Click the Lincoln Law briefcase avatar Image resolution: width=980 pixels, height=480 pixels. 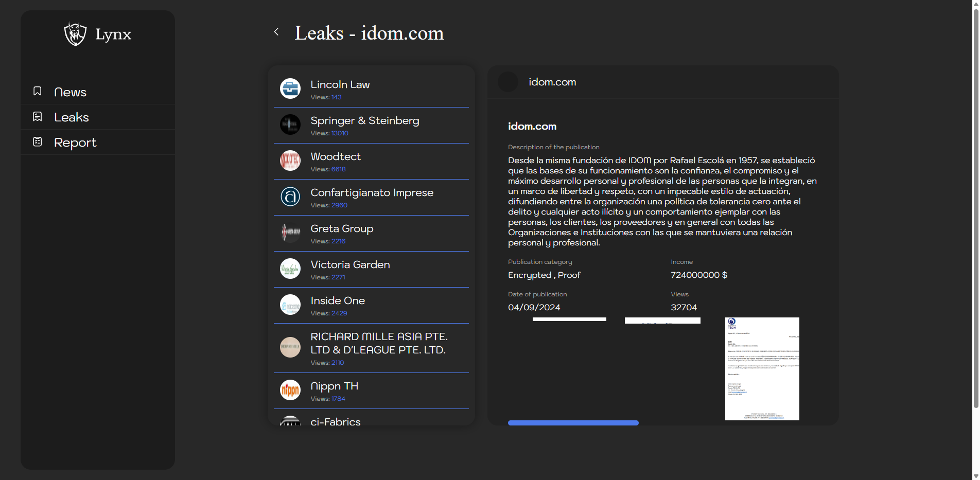tap(290, 88)
